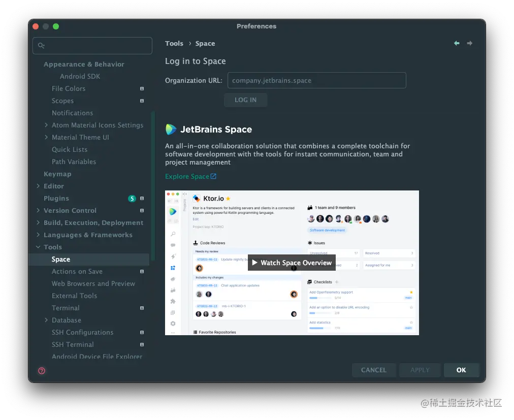Viewport: 514px width, 420px height.
Task: Click the play icon on the overview video
Action: tap(254, 263)
